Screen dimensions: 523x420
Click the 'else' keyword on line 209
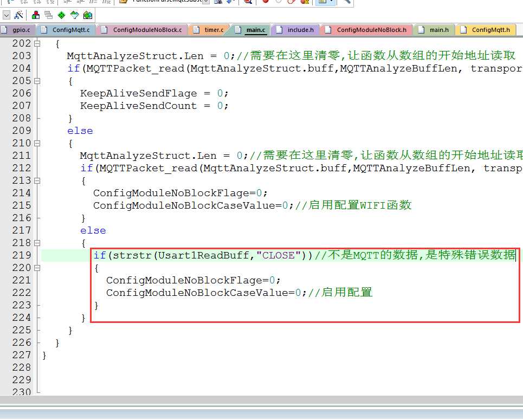click(x=80, y=131)
